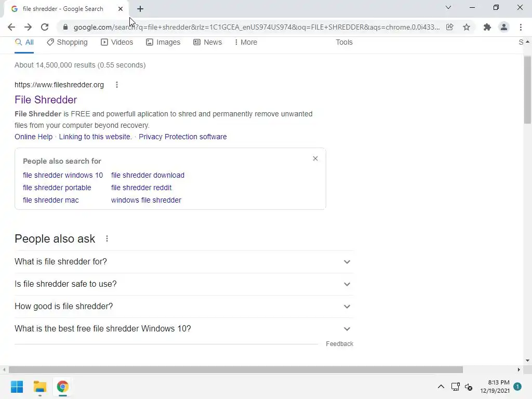Expand best free file shredder Windows 10 question
Image resolution: width=532 pixels, height=399 pixels.
coord(184,329)
